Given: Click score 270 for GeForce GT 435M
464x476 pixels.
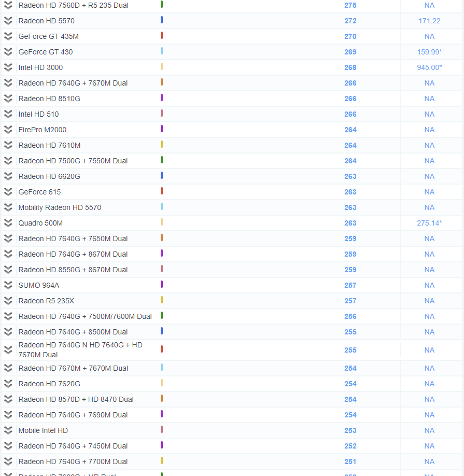Looking at the screenshot, I should (x=350, y=36).
